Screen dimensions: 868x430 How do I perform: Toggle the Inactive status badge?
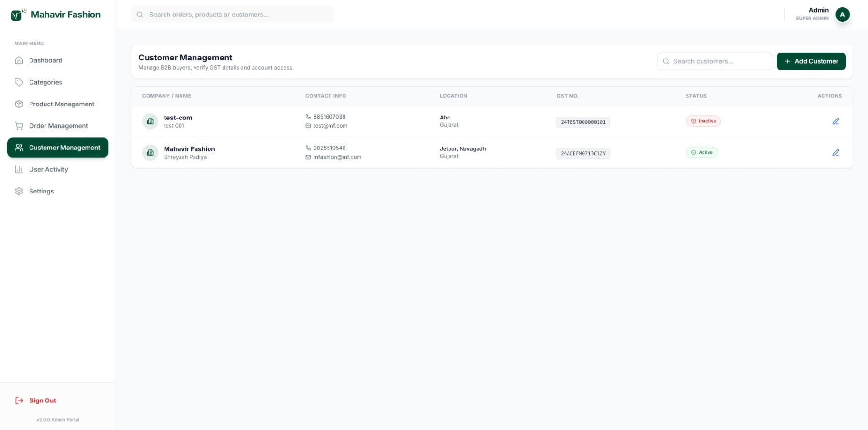[703, 121]
